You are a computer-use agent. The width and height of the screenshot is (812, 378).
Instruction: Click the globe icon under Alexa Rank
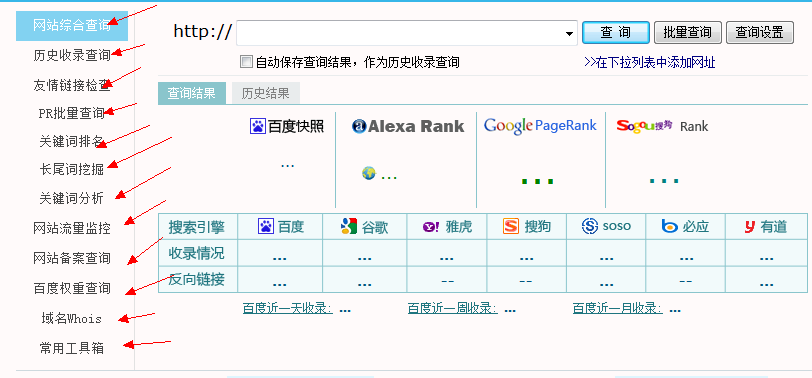pyautogui.click(x=369, y=173)
